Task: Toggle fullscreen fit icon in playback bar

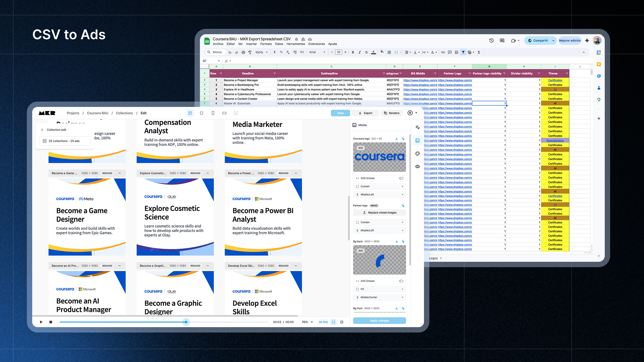Action: tap(333, 322)
